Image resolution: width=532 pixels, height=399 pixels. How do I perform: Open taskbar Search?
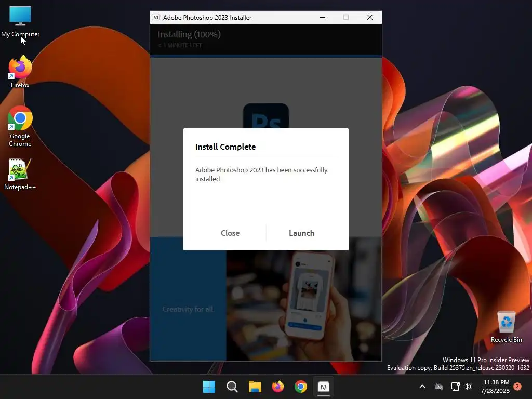pos(232,387)
